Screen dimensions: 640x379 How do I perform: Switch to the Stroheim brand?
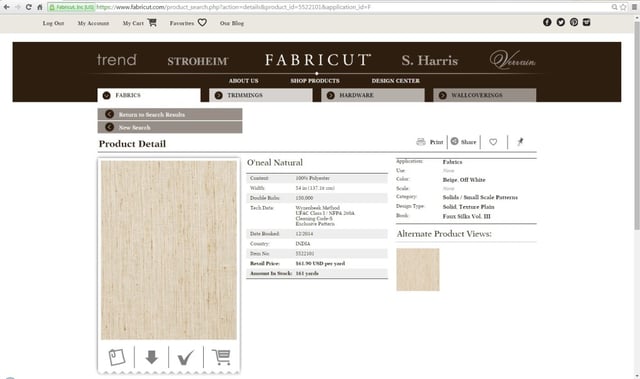[198, 61]
